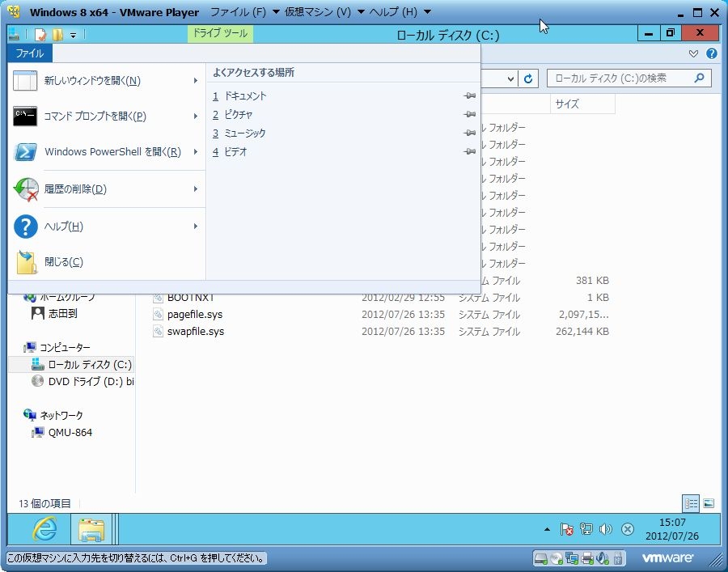Viewport: 728px width, 572px height.
Task: Click VMware sound card device icon
Action: click(x=602, y=557)
